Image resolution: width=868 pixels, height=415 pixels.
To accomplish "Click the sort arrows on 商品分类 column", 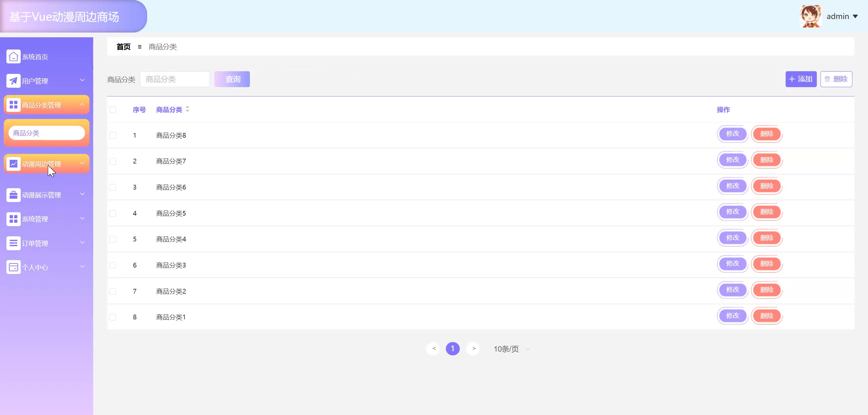I will [x=188, y=109].
